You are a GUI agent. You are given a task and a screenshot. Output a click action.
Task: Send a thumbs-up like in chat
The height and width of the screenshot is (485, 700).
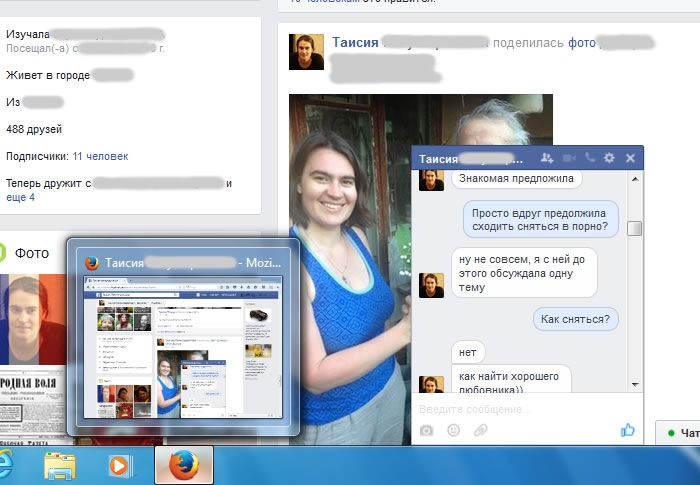pos(628,430)
